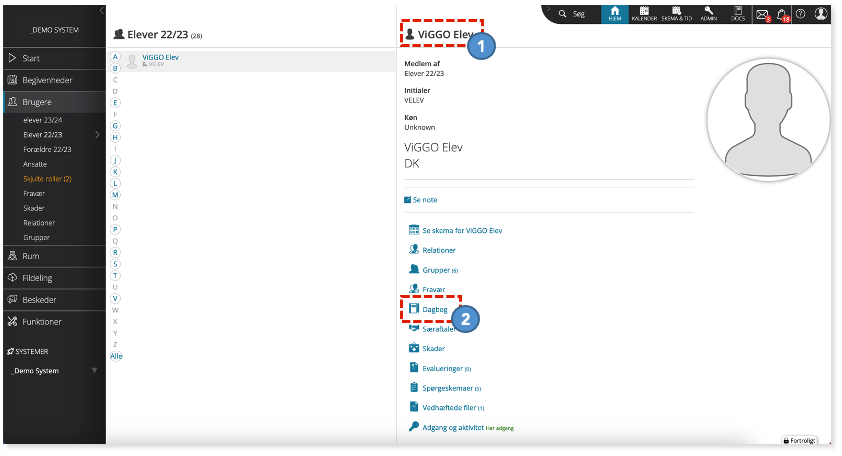The image size is (842, 456).
Task: Open Start in the sidebar
Action: coord(54,58)
